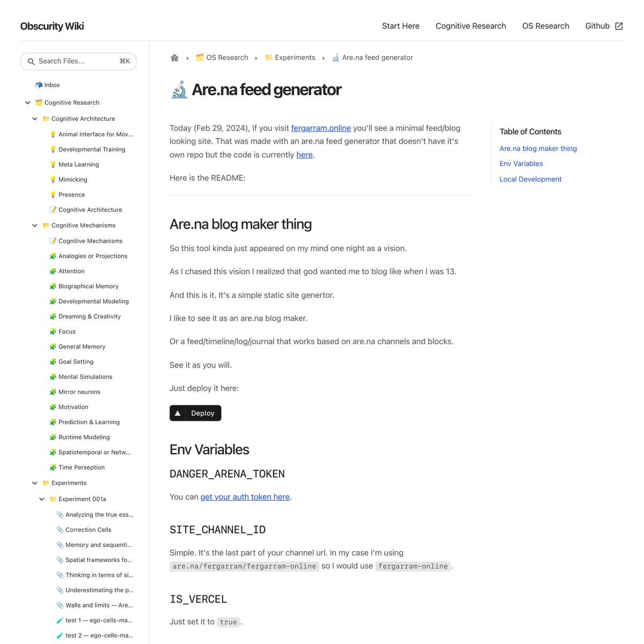
Task: Select the lightbulb icon next to Meta Learning
Action: 53,164
